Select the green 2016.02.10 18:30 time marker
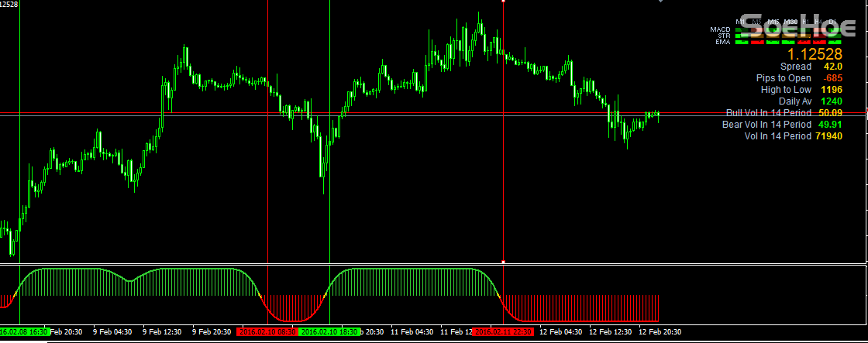The width and height of the screenshot is (868, 343). 329,332
